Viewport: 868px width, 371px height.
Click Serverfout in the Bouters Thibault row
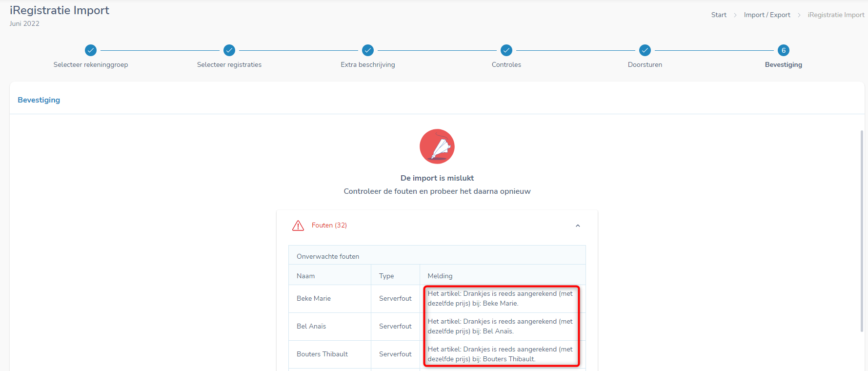395,354
